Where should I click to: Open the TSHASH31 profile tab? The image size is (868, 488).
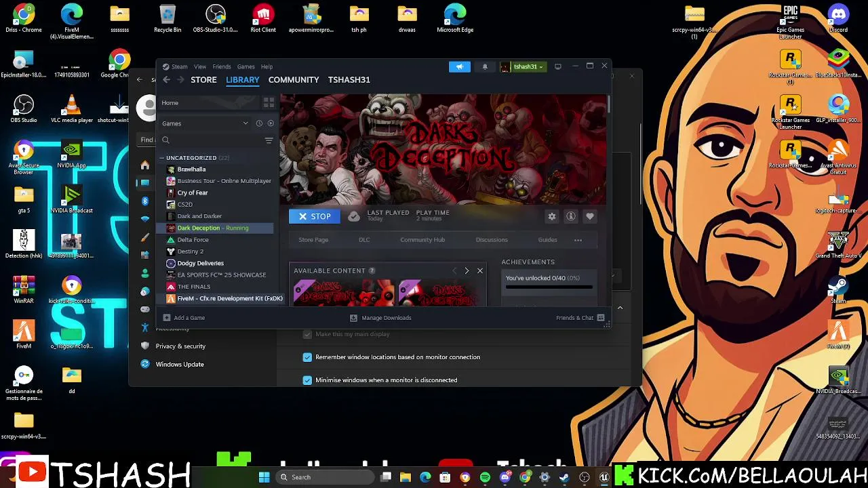point(349,80)
